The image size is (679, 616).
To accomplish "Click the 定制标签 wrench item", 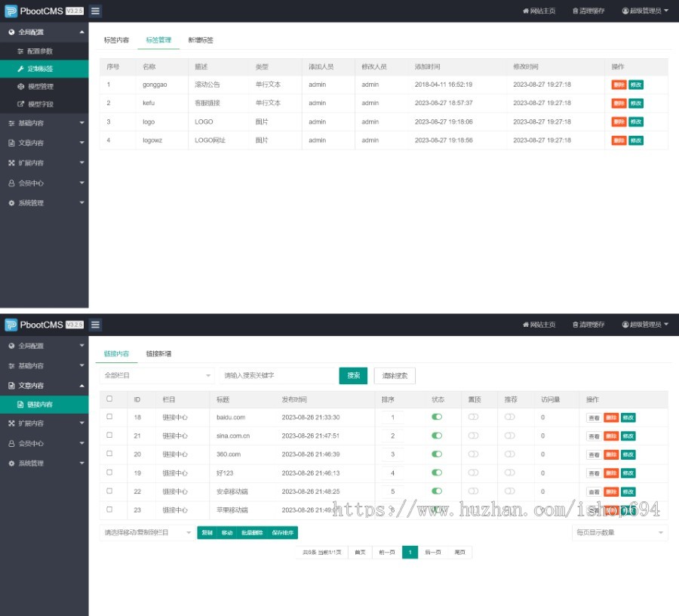I will pos(40,69).
